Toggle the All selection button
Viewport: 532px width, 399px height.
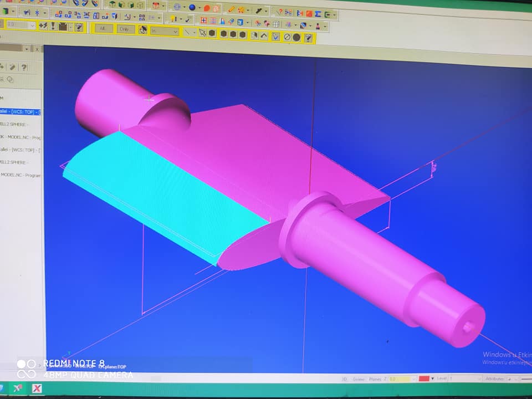click(103, 29)
